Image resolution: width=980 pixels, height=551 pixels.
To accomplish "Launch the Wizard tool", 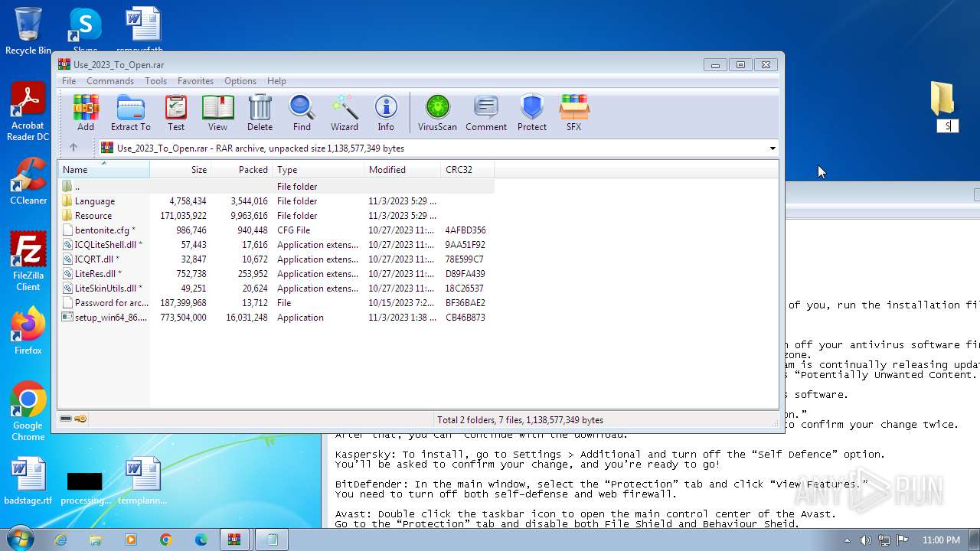I will pos(345,112).
